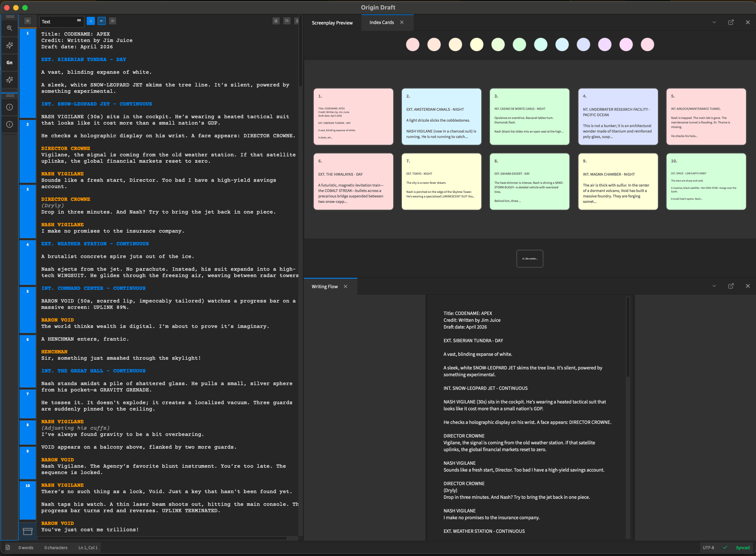This screenshot has width=756, height=556.
Task: Click the document export icon in editor toolbar
Action: tap(276, 21)
